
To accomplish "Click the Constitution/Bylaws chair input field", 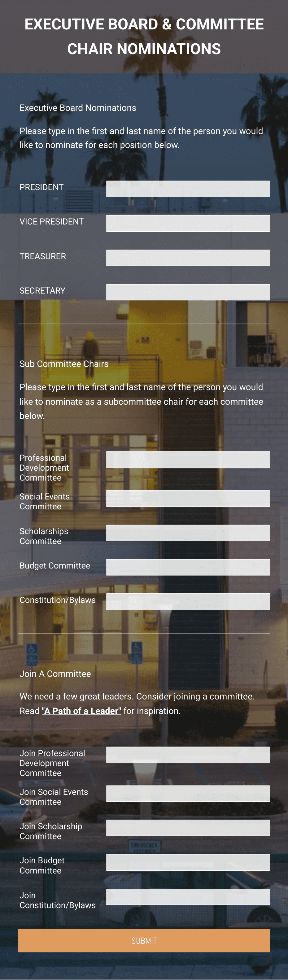I will point(188,601).
